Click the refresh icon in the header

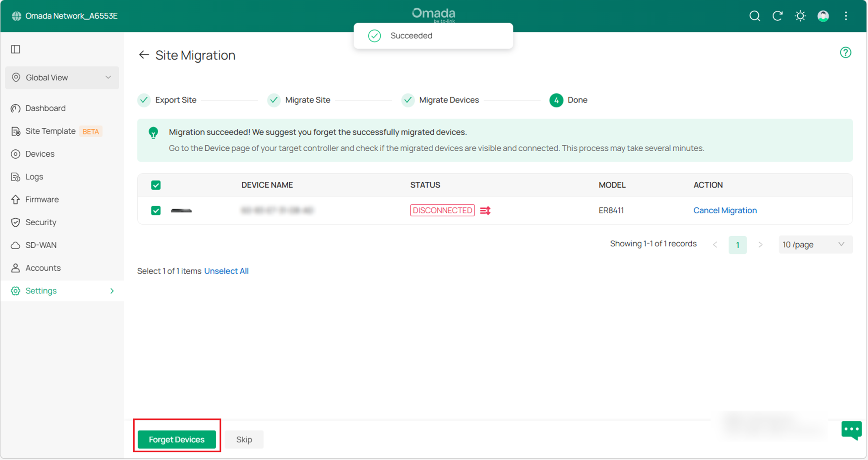click(x=778, y=16)
